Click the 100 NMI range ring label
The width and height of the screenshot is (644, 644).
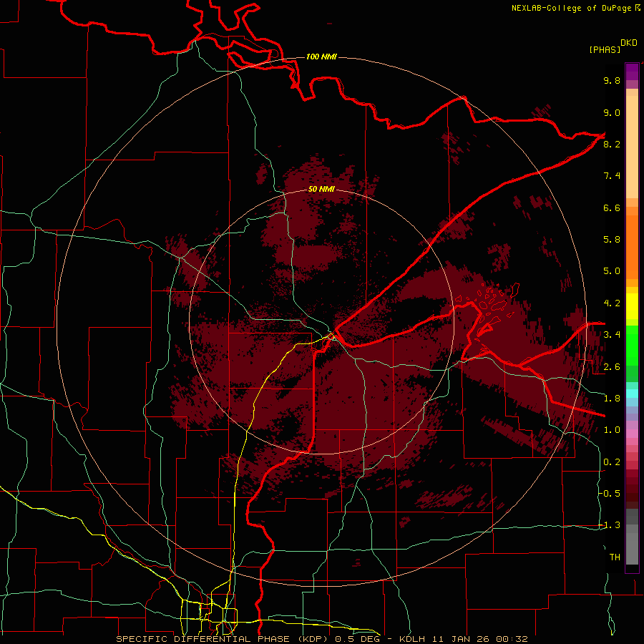pyautogui.click(x=321, y=57)
